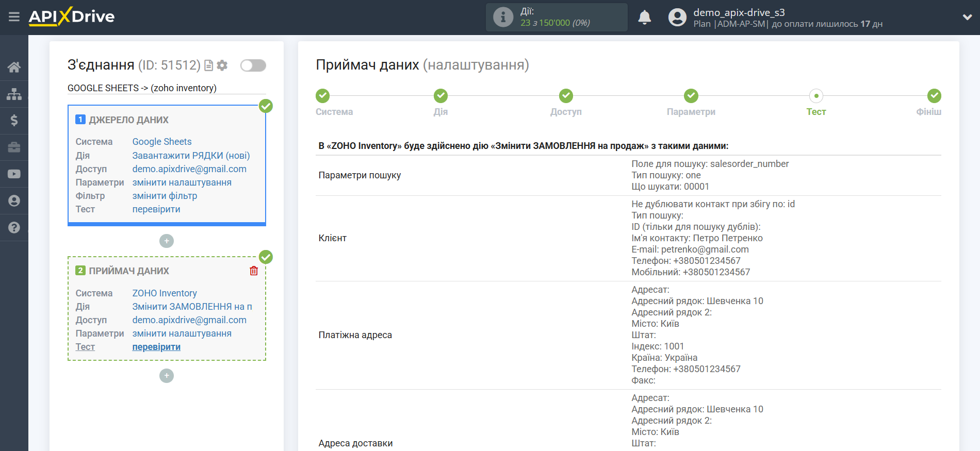Open the Google Sheets system link
This screenshot has height=451, width=980.
(162, 142)
